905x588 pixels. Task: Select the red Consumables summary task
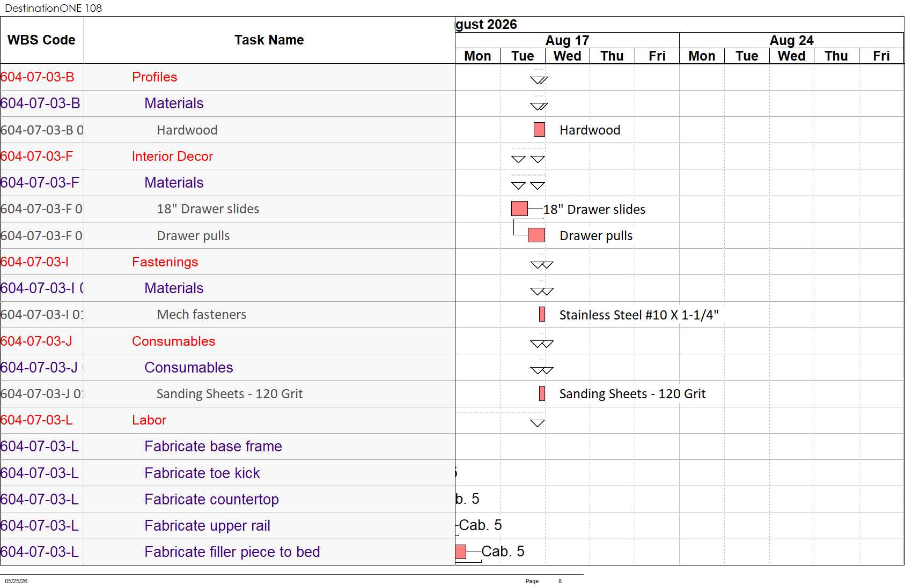pyautogui.click(x=173, y=341)
